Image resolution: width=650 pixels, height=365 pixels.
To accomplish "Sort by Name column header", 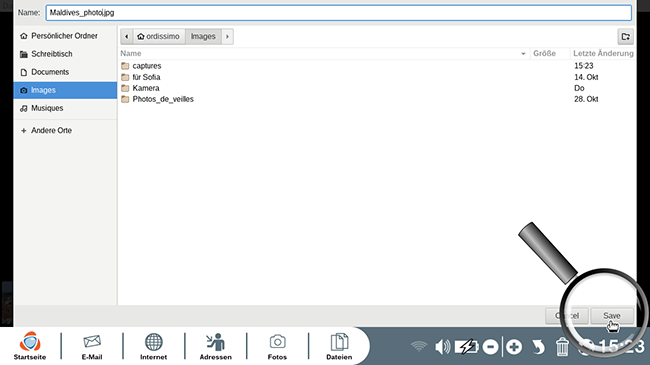I will click(323, 54).
